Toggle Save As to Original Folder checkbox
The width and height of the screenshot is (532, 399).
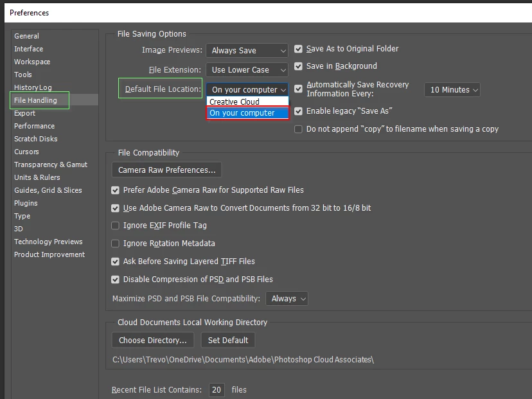coord(298,49)
